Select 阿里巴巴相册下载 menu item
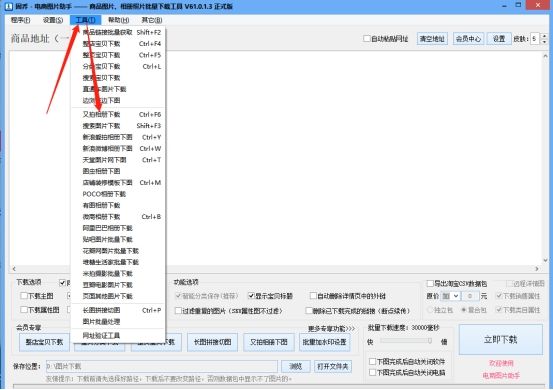This screenshot has height=390, width=553. (118, 228)
